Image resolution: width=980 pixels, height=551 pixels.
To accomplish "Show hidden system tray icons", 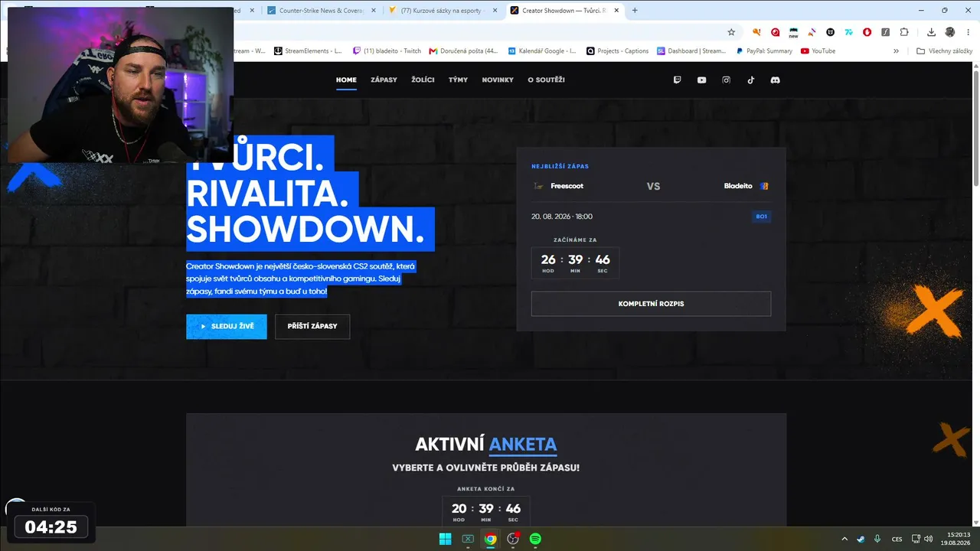I will click(844, 539).
